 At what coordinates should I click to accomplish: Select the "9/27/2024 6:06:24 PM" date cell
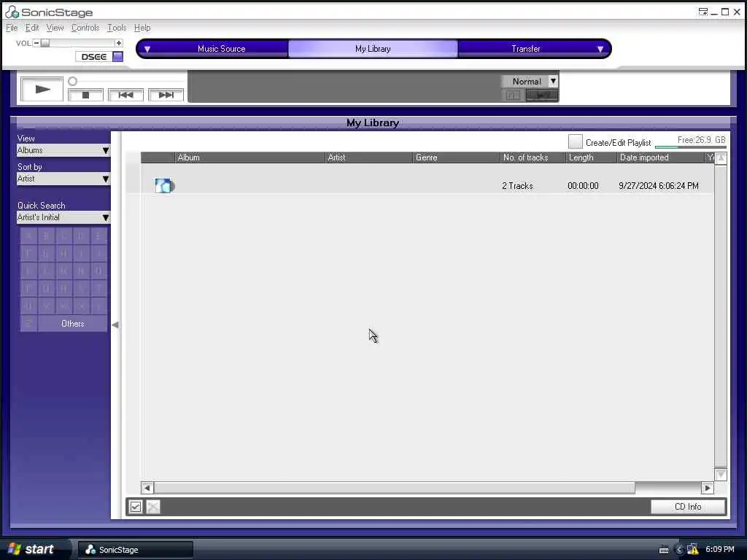(x=659, y=186)
